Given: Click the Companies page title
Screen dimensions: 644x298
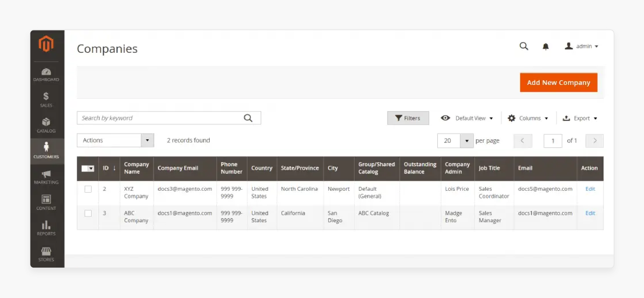Looking at the screenshot, I should pos(107,49).
